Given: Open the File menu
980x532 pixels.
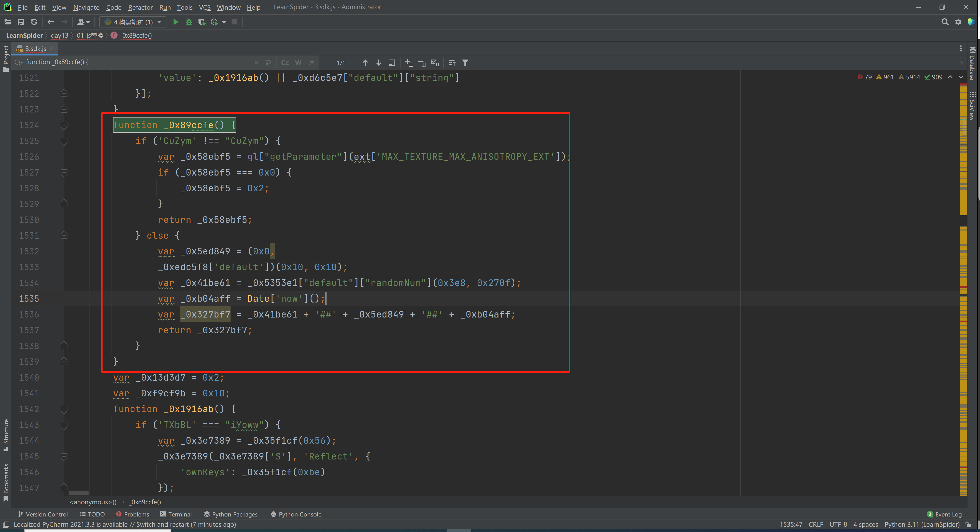Looking at the screenshot, I should click(x=22, y=7).
